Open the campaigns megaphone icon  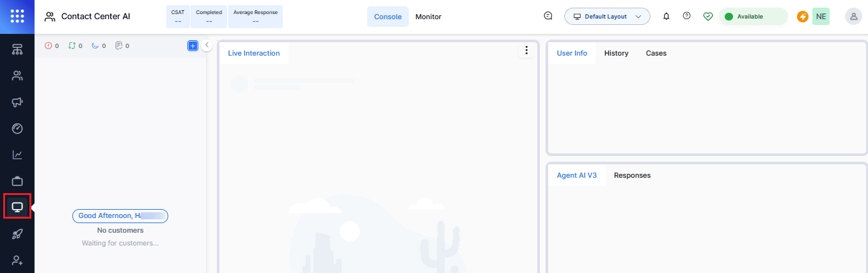tap(17, 102)
